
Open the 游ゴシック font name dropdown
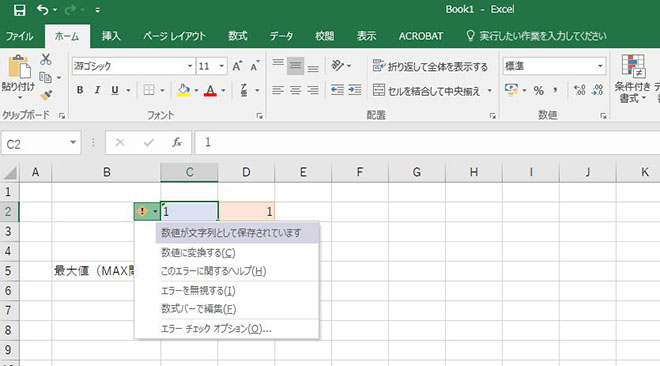coord(190,66)
